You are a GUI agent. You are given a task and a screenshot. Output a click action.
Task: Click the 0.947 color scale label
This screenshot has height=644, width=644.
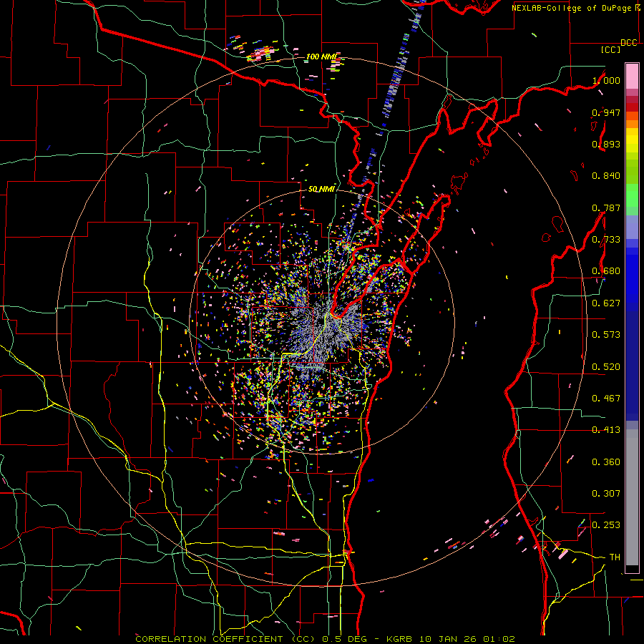pos(606,112)
